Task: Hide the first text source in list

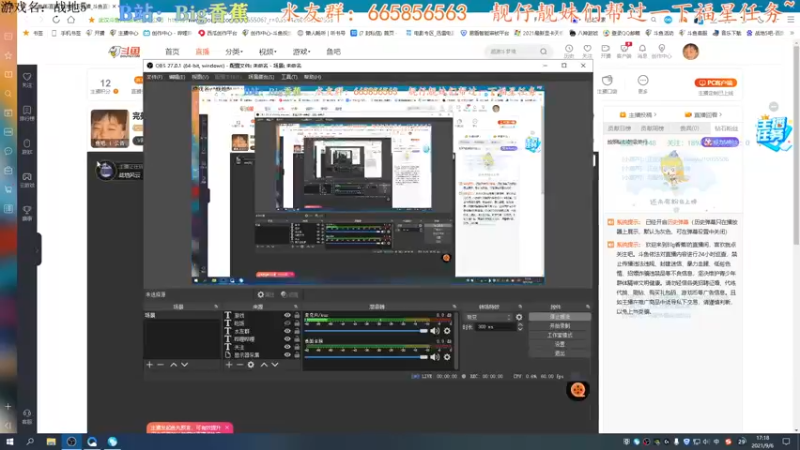Action: (287, 316)
